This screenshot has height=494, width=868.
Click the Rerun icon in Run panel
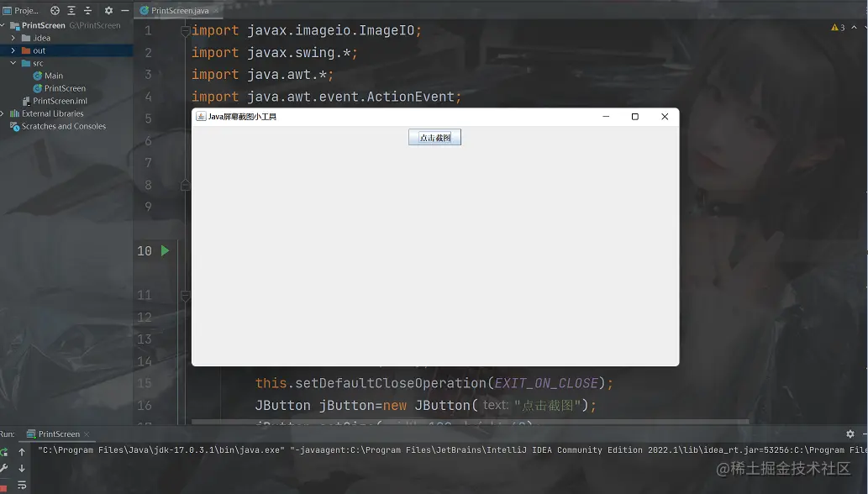[x=4, y=452]
